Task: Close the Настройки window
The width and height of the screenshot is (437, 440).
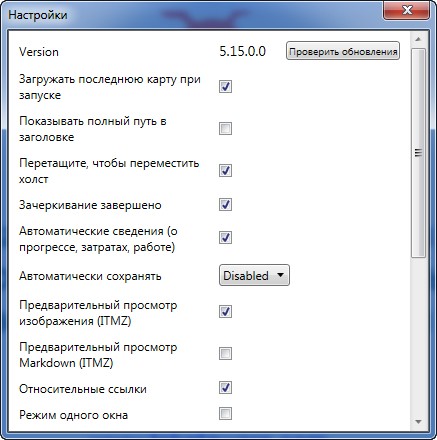Action: [407, 11]
